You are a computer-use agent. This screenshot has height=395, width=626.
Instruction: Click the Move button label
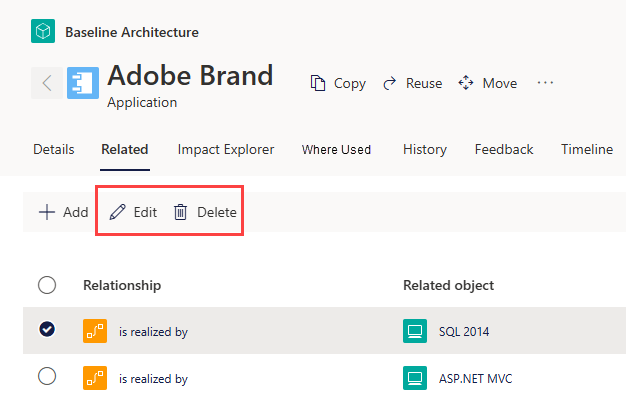pyautogui.click(x=500, y=83)
